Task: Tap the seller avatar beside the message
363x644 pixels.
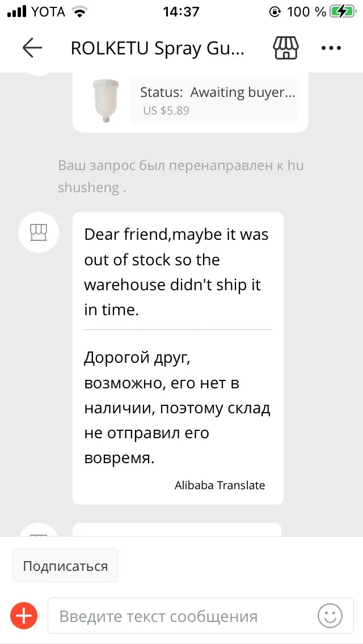Action: point(39,232)
